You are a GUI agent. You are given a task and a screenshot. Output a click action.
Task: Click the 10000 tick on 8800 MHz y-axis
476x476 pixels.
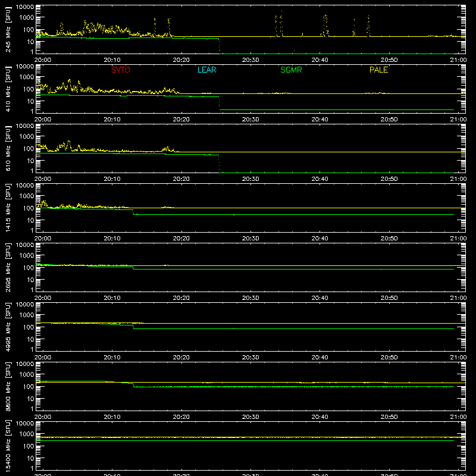pyautogui.click(x=25, y=364)
